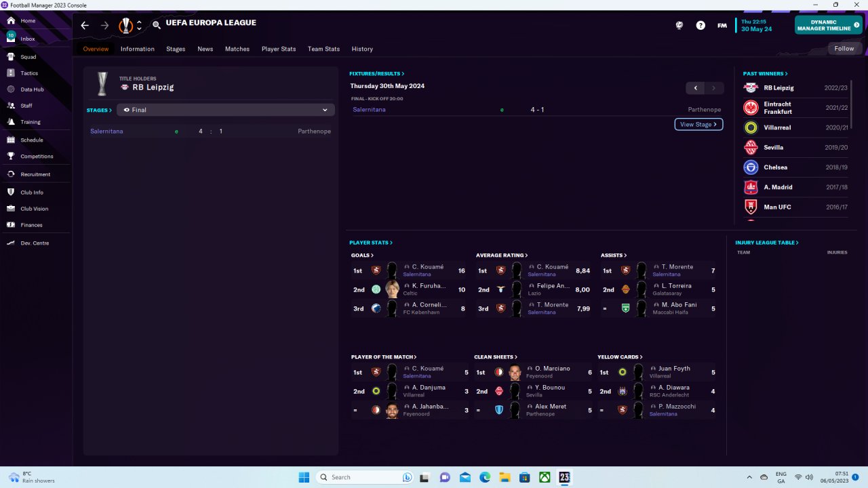868x488 pixels.
Task: Click the View Stage button
Action: coord(698,125)
